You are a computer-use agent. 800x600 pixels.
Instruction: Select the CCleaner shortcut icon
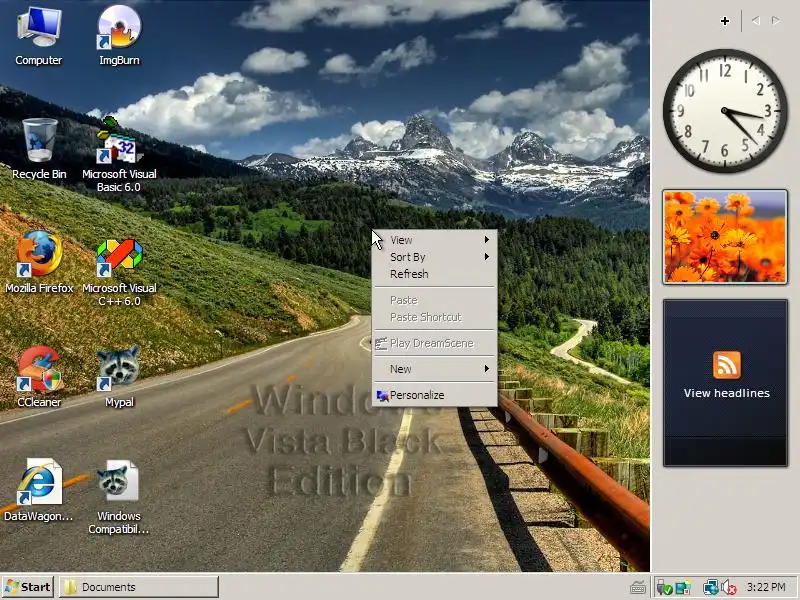pos(39,377)
